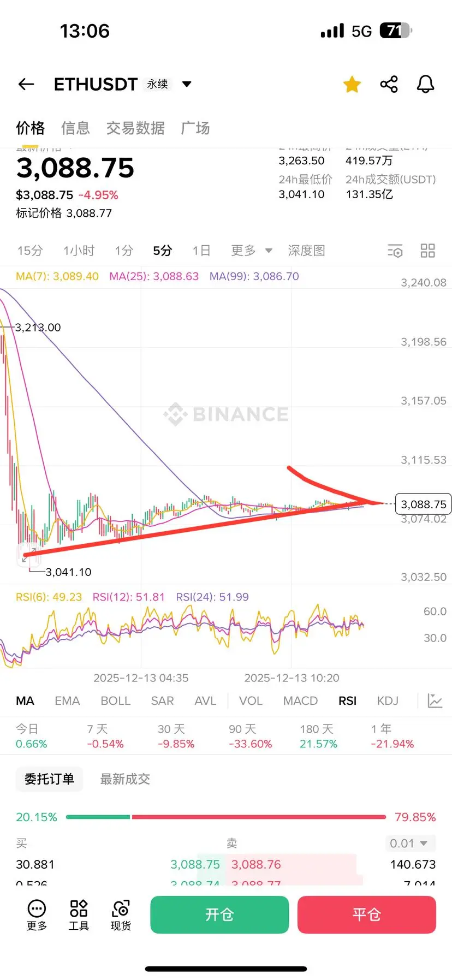Select the 1日 timeframe
Screen dimensions: 452x980
click(x=201, y=251)
